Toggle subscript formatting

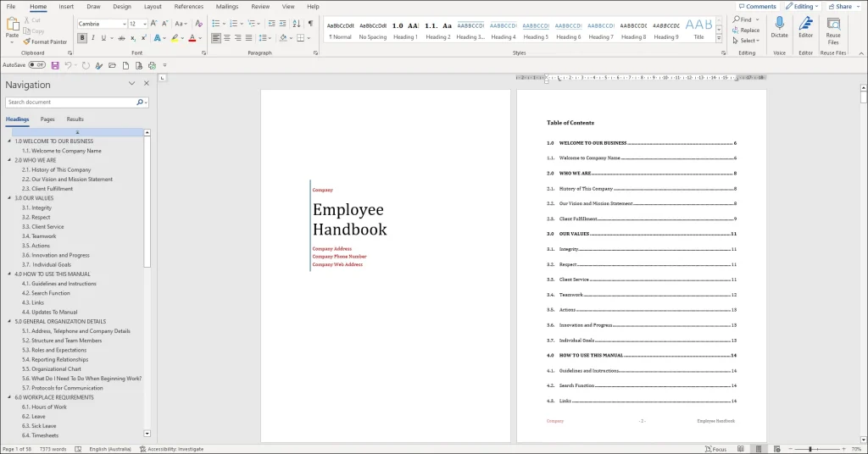(133, 38)
